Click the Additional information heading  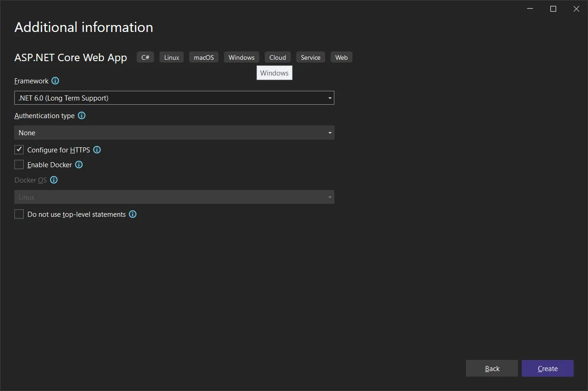click(x=84, y=27)
